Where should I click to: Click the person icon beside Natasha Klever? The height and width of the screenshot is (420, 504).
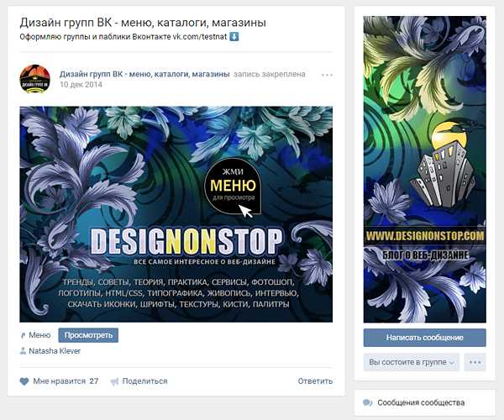click(23, 351)
